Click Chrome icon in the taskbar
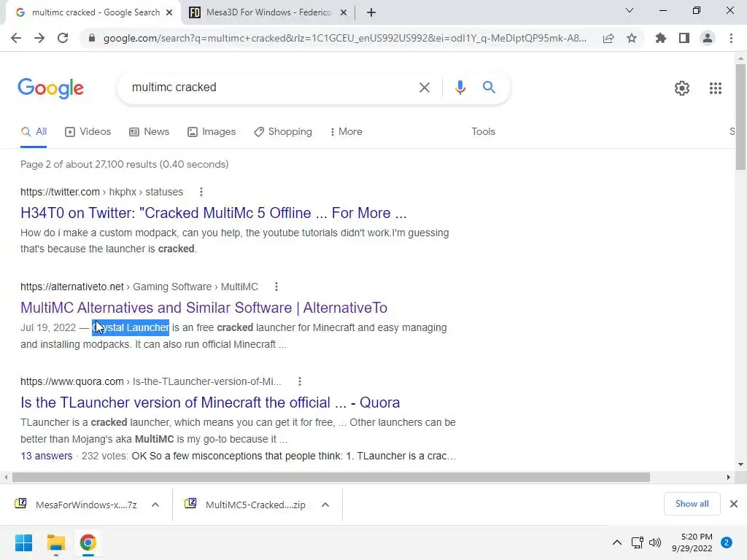The width and height of the screenshot is (747, 560). tap(88, 542)
